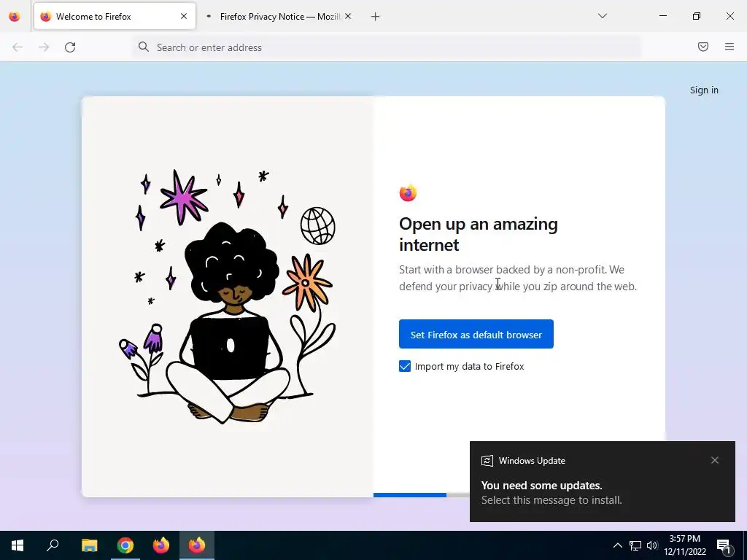Expand the list all tabs chevron
This screenshot has width=747, height=560.
point(602,16)
